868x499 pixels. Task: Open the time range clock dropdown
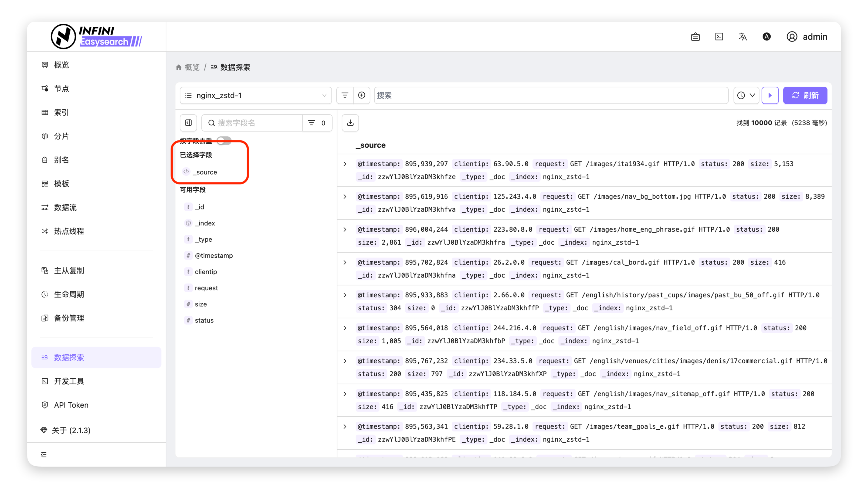coord(746,95)
